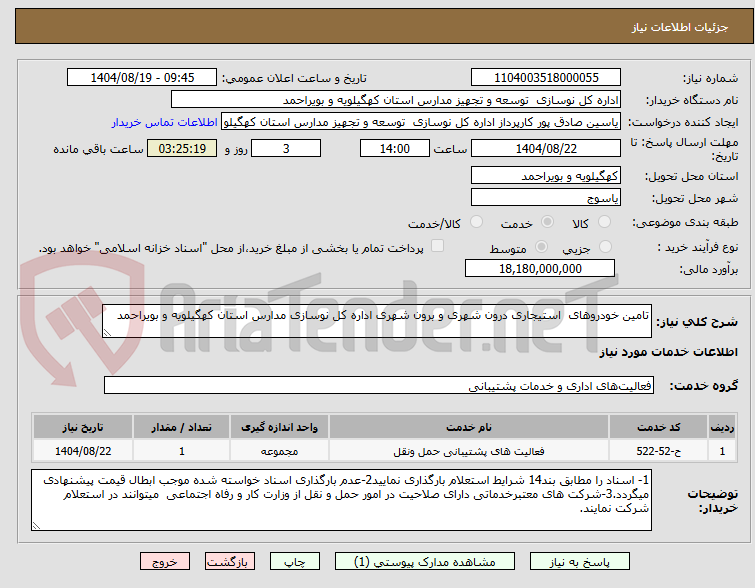Click the اطلاعات خدمات مورد نیاز heading
This screenshot has height=588, width=755.
tap(668, 352)
